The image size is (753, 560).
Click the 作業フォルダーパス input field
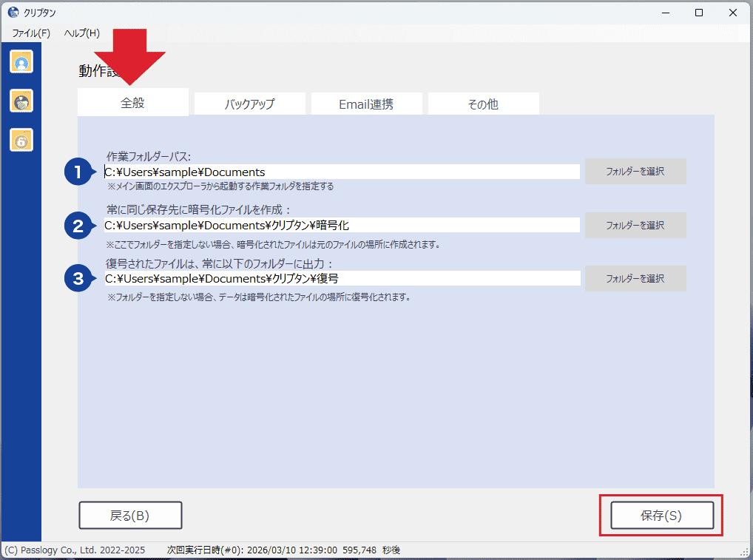pos(341,172)
